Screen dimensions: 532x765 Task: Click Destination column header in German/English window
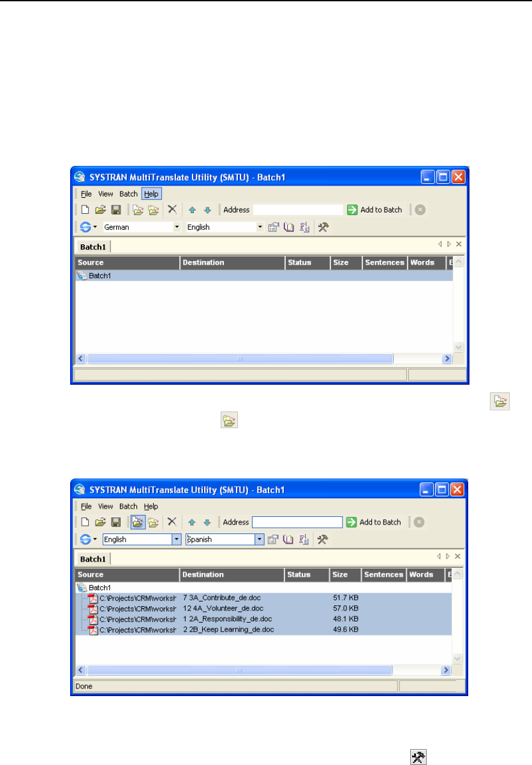click(232, 262)
